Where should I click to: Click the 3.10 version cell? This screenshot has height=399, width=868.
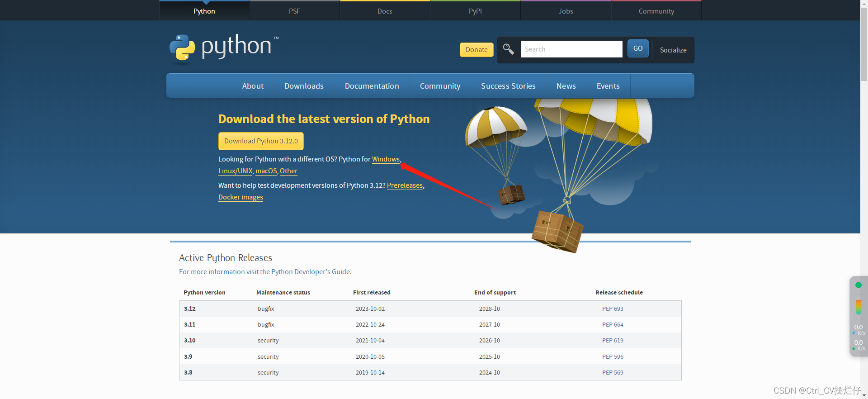point(190,341)
